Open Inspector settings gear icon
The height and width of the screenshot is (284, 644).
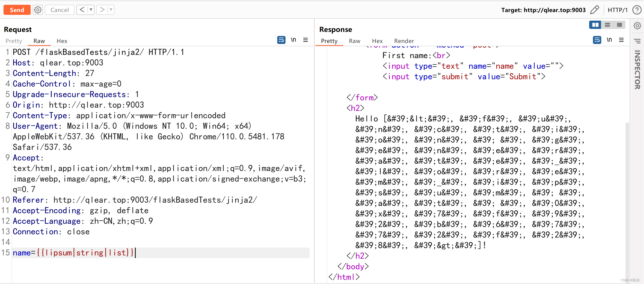click(637, 25)
